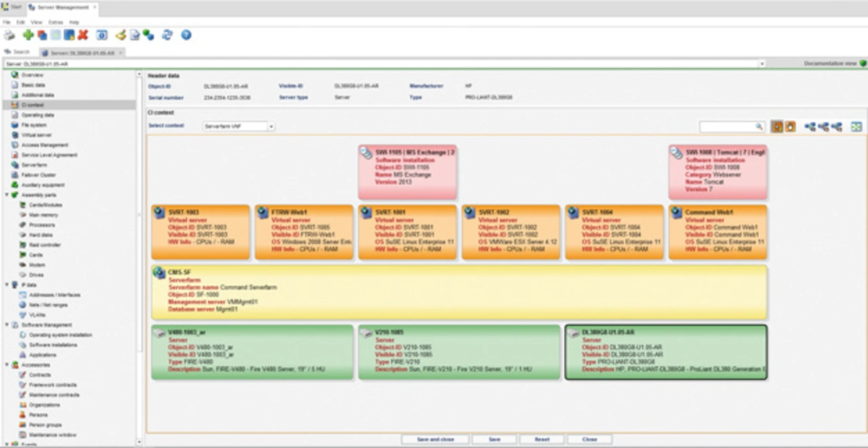Open help via the blue question mark
Viewport: 868px width, 448px height.
186,35
